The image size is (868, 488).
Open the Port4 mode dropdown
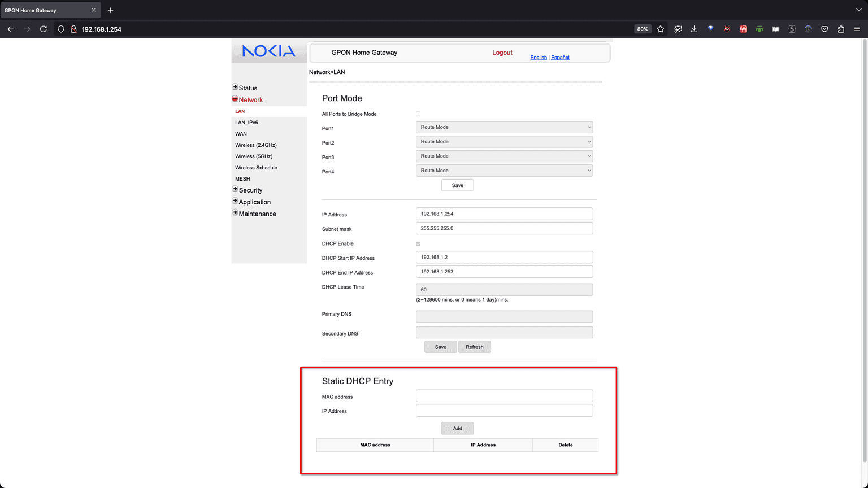(x=504, y=170)
